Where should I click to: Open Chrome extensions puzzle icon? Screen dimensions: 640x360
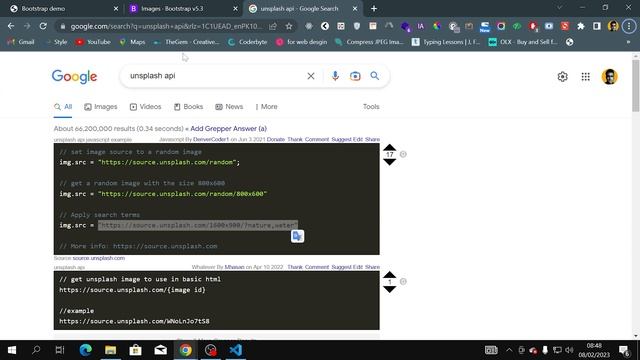pyautogui.click(x=580, y=26)
